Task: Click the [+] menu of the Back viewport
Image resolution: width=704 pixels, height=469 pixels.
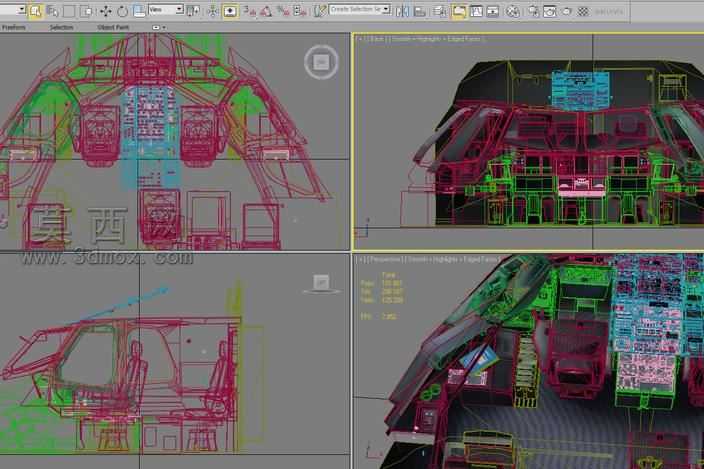Action: (361, 39)
